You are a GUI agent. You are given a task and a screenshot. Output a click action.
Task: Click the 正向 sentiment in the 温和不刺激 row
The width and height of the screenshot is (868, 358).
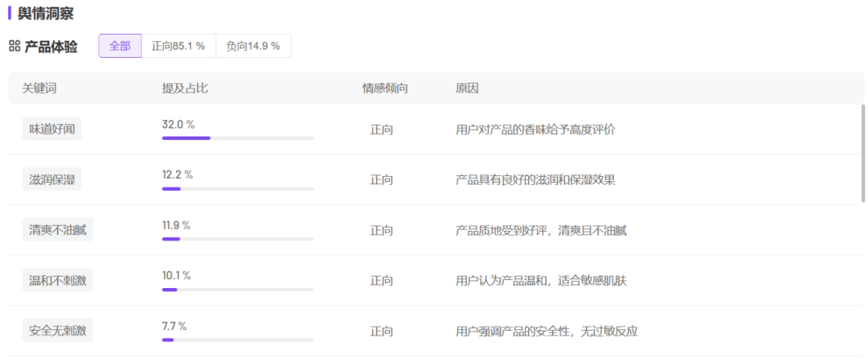[382, 281]
